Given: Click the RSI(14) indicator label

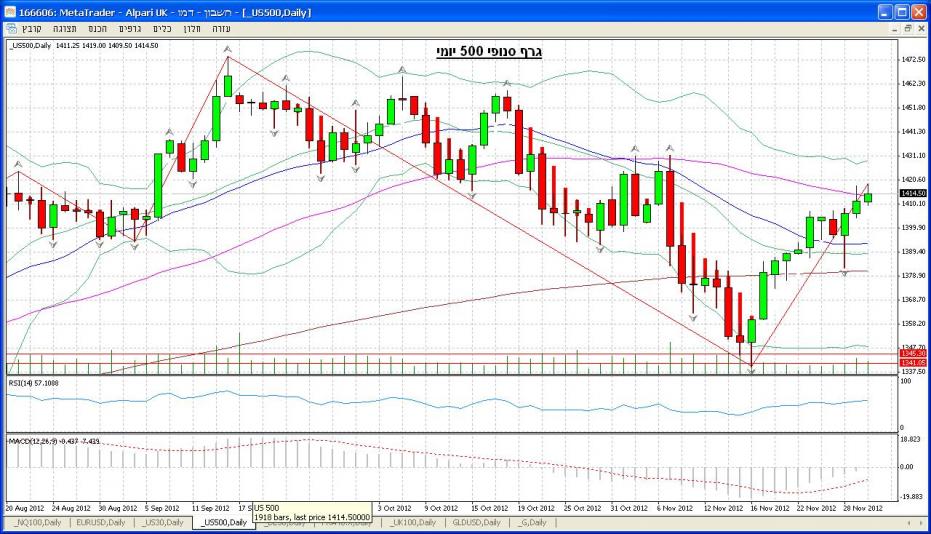Looking at the screenshot, I should point(32,382).
